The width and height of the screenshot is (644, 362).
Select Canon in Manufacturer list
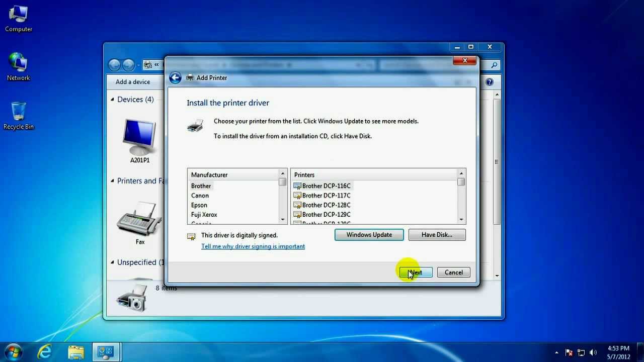pos(200,196)
